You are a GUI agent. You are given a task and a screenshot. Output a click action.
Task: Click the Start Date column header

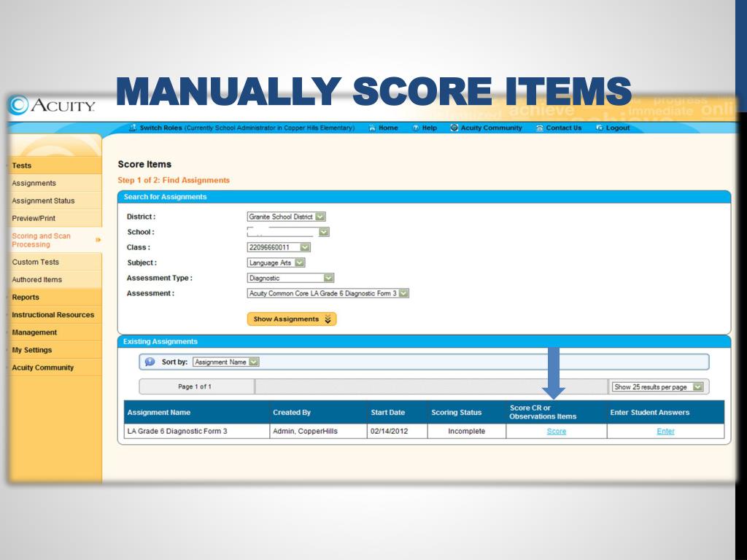tap(398, 413)
